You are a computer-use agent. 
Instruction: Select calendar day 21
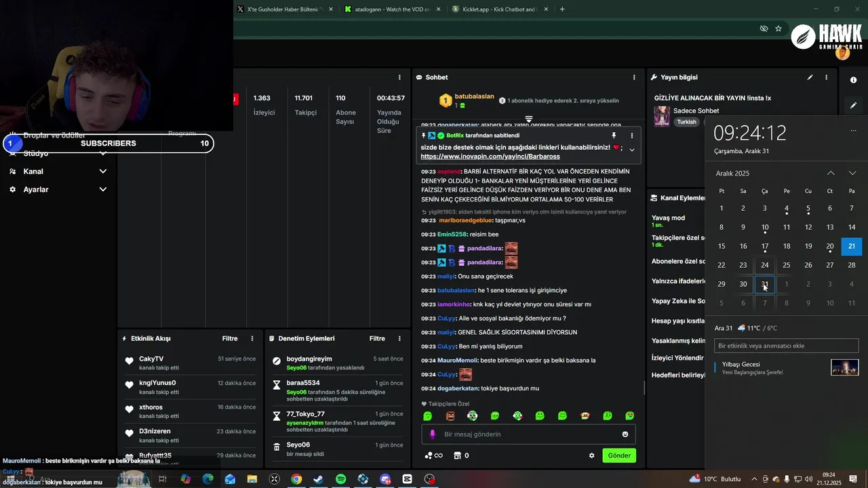click(x=852, y=246)
